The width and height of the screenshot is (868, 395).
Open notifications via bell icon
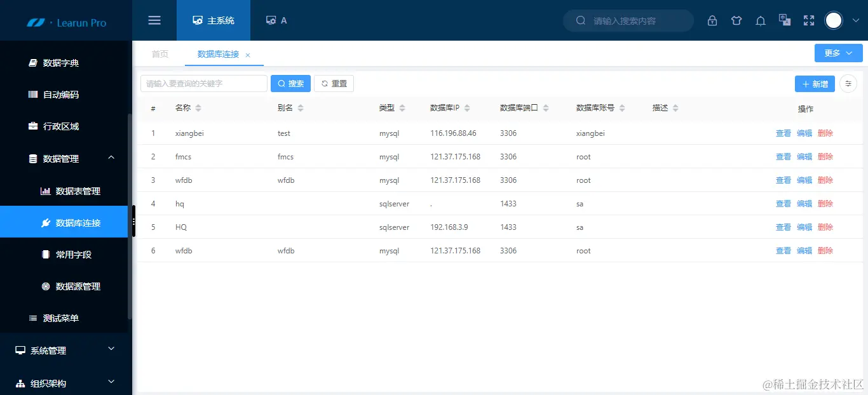click(x=760, y=20)
